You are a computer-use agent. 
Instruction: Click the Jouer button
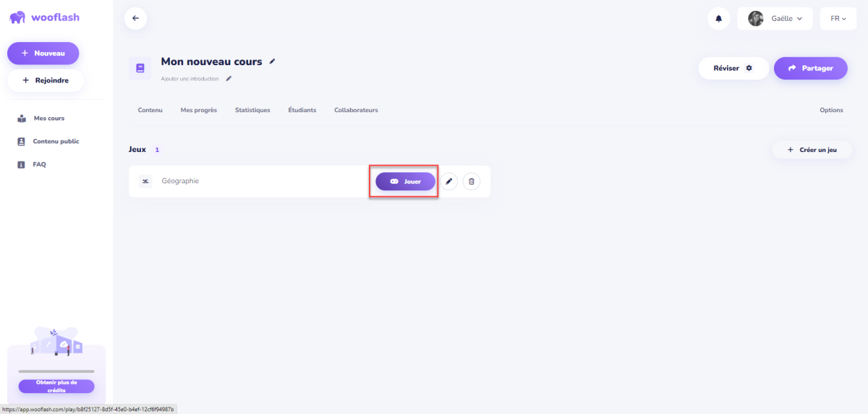point(405,181)
